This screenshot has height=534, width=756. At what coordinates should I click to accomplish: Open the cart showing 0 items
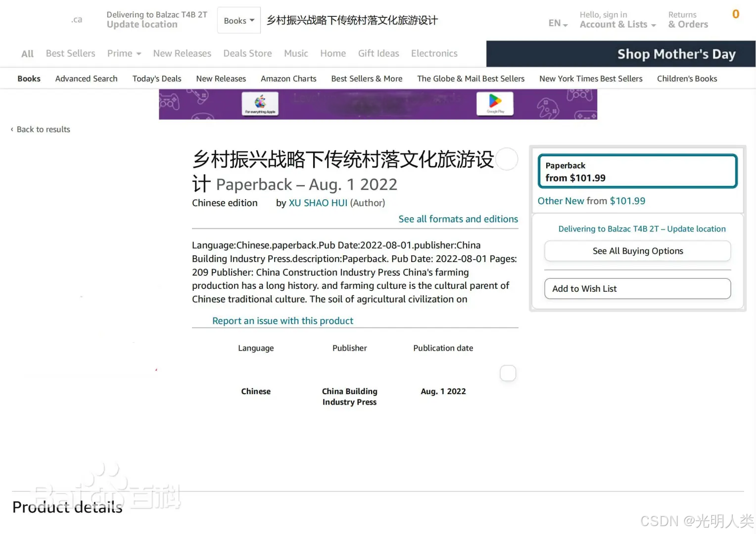tap(736, 15)
